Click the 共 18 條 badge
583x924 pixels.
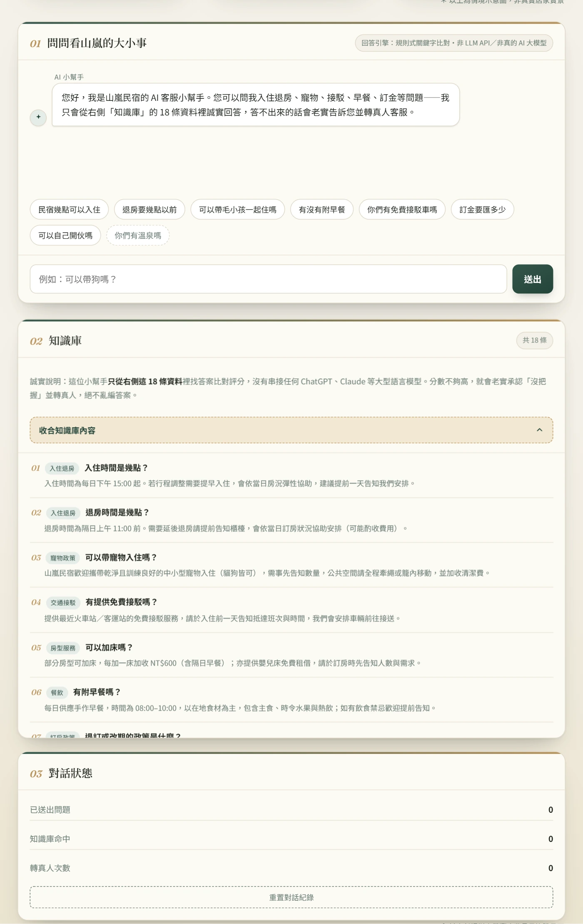click(534, 340)
